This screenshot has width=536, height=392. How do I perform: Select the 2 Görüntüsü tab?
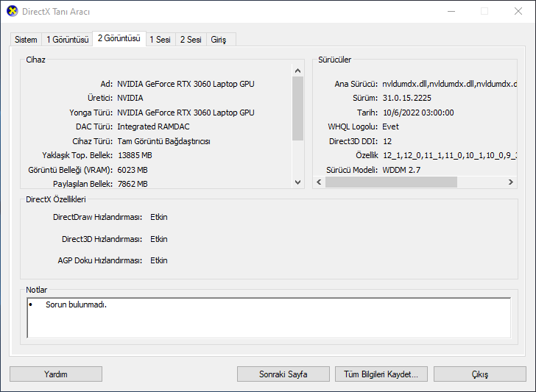click(119, 38)
